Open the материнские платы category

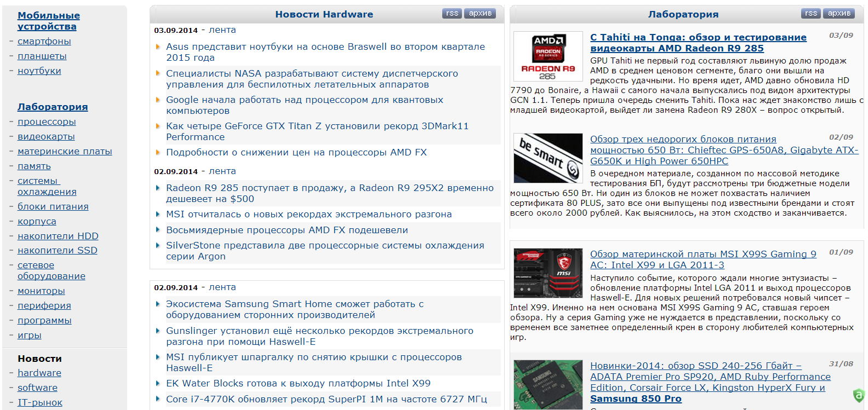[x=65, y=151]
